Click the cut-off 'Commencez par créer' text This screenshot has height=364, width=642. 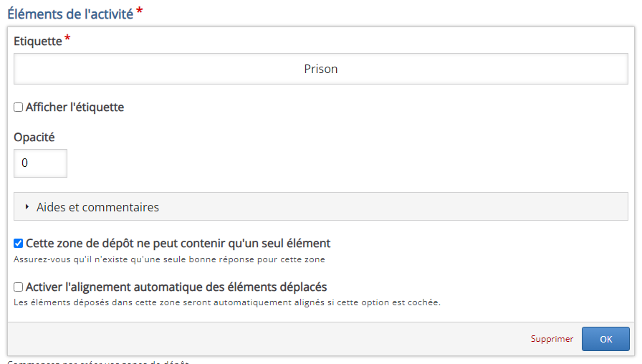click(98, 362)
